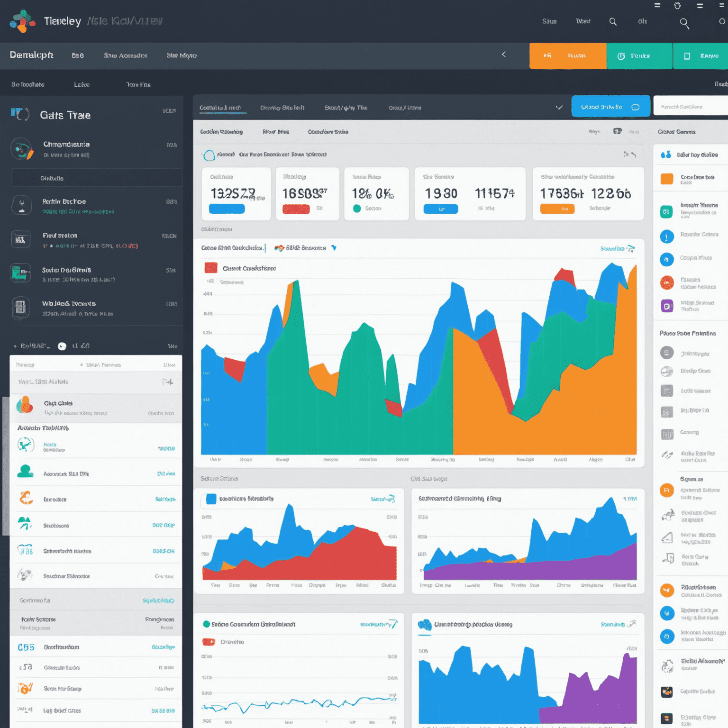Screen dimensions: 728x728
Task: Select the Rioar Pmos sub-tab
Action: 276,132
